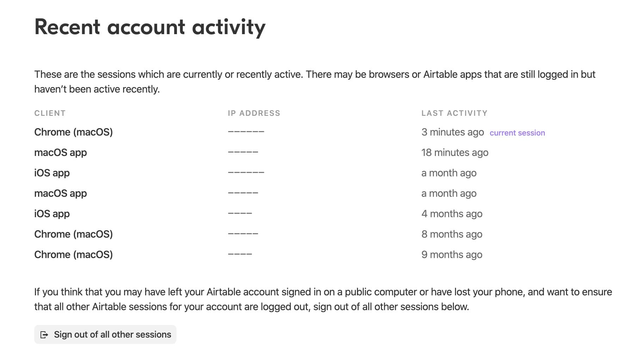The height and width of the screenshot is (364, 641).
Task: Select the LAST ACTIVITY column header
Action: [x=454, y=113]
